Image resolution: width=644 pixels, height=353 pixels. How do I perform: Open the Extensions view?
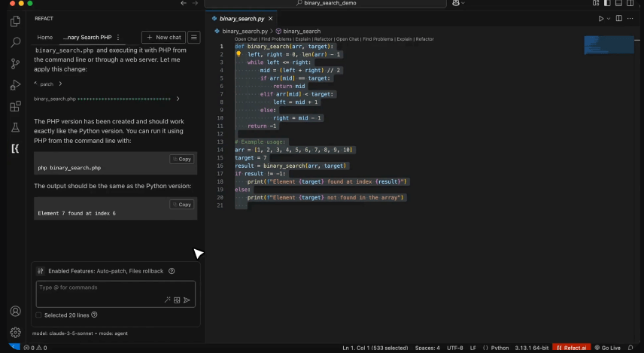[15, 106]
